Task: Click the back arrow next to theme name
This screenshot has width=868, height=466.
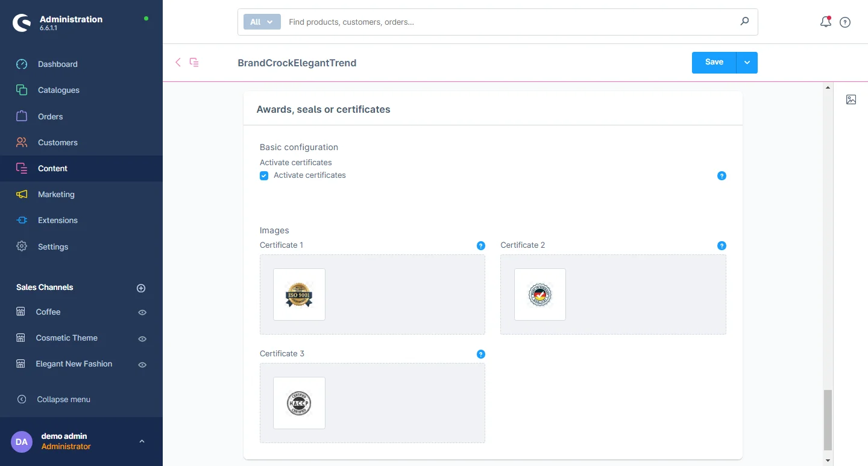Action: [x=178, y=62]
